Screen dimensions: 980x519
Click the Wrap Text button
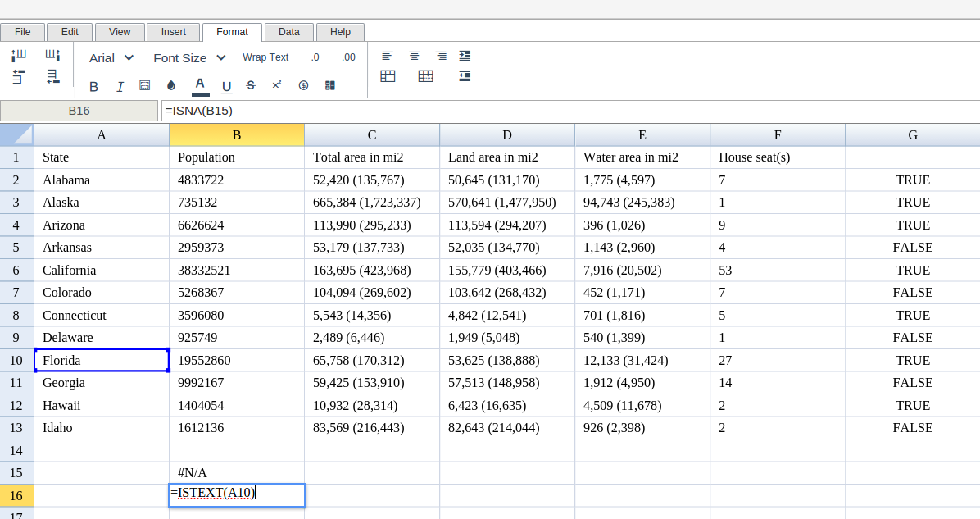[265, 57]
